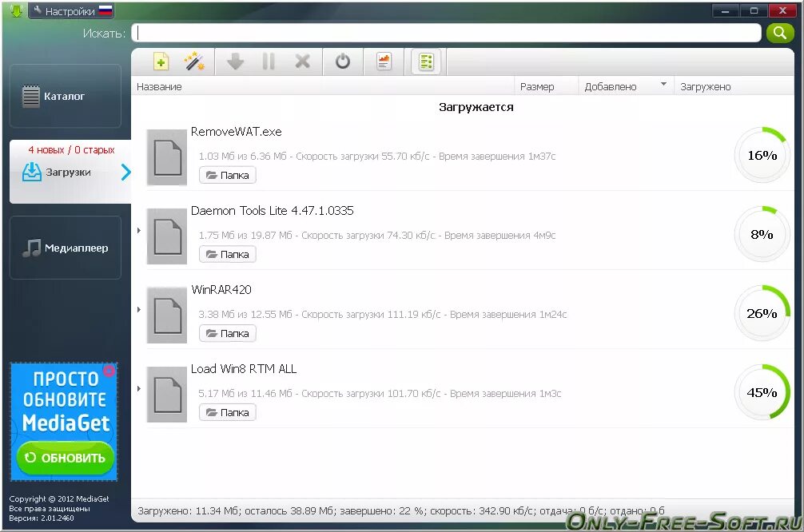Viewport: 804px width, 532px height.
Task: Click the '3.38 Мб из 12.55 Мб' status line
Action: click(x=383, y=314)
